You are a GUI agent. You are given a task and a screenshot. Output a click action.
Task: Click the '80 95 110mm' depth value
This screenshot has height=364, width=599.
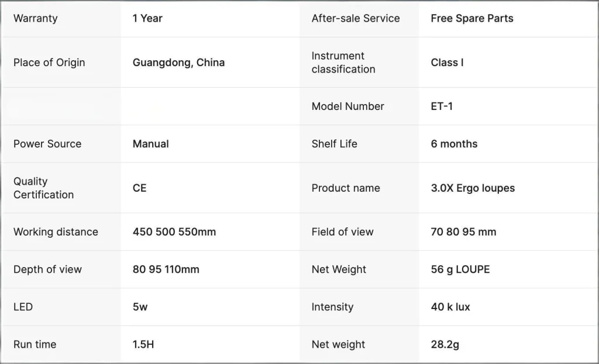click(166, 269)
